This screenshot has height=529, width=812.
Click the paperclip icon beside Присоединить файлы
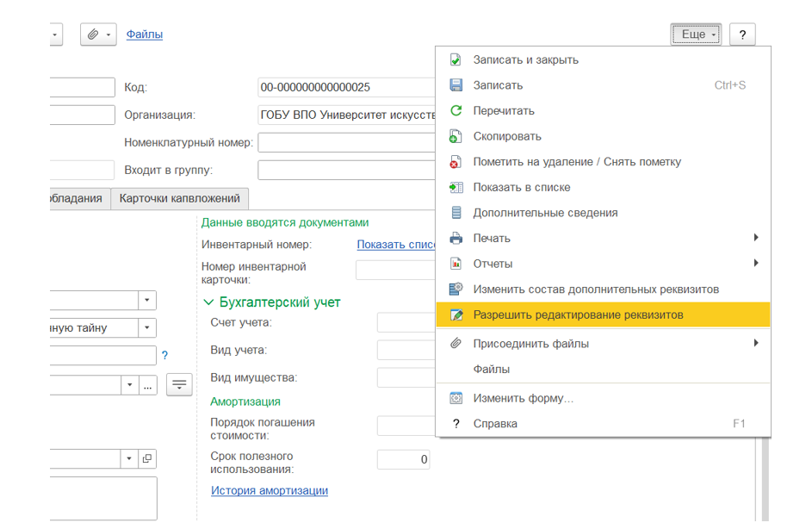456,344
